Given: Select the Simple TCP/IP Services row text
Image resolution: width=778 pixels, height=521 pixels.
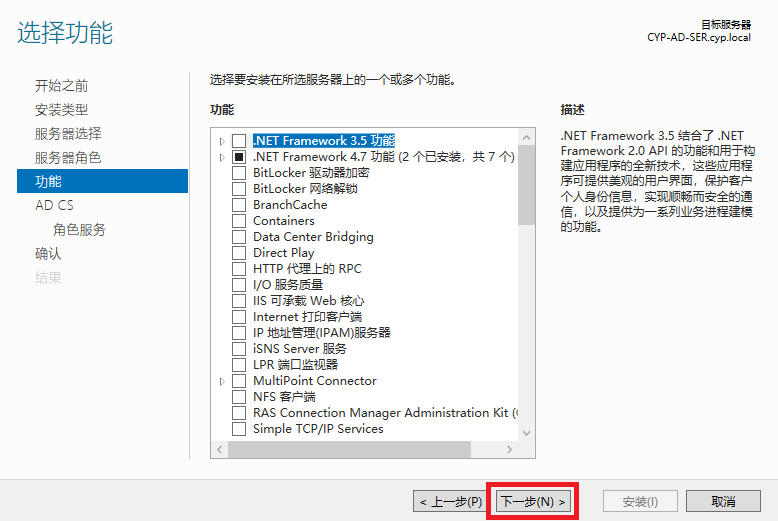Looking at the screenshot, I should tap(318, 429).
